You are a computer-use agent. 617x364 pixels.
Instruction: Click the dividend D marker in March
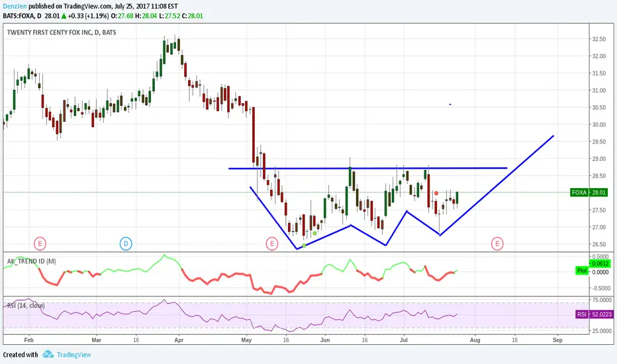tap(126, 244)
